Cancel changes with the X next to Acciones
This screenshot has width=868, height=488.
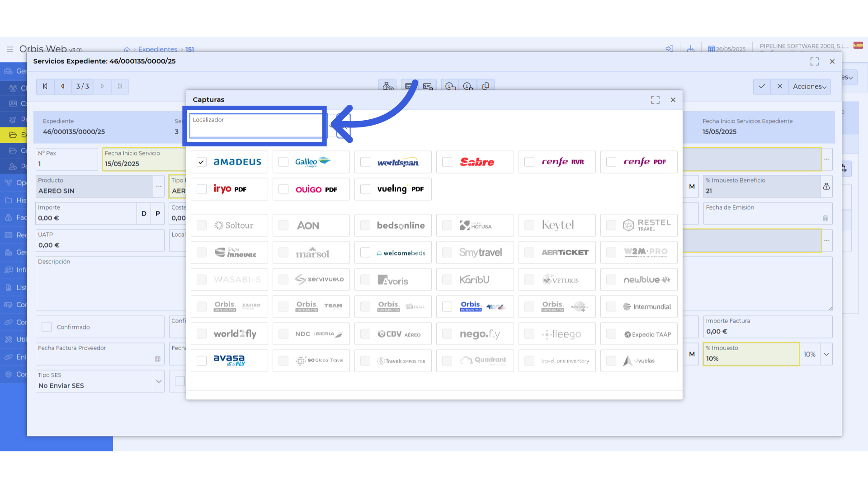(x=780, y=86)
